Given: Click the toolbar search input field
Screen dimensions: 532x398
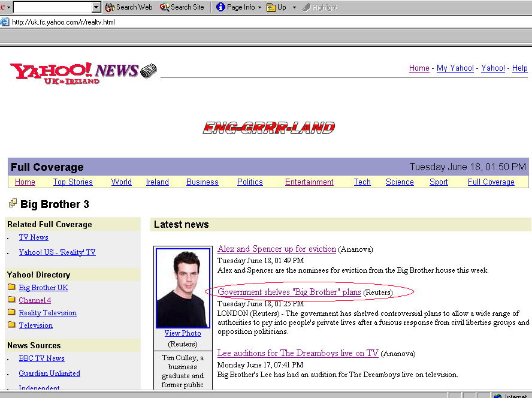Looking at the screenshot, I should click(x=53, y=7).
